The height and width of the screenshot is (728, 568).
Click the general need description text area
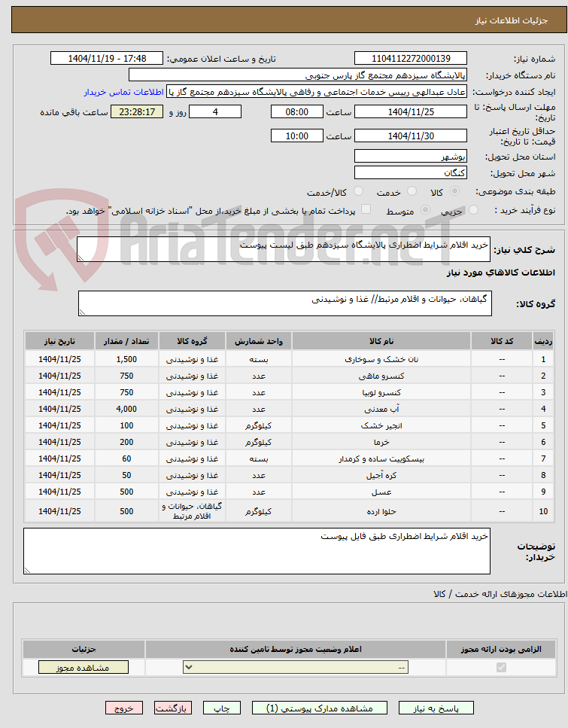pos(284,249)
